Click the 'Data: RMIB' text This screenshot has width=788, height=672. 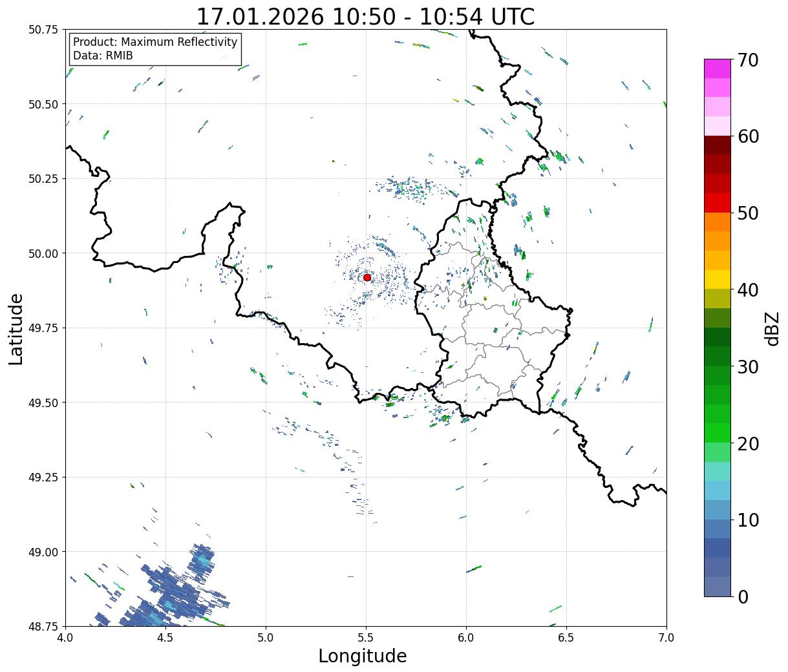pyautogui.click(x=103, y=56)
